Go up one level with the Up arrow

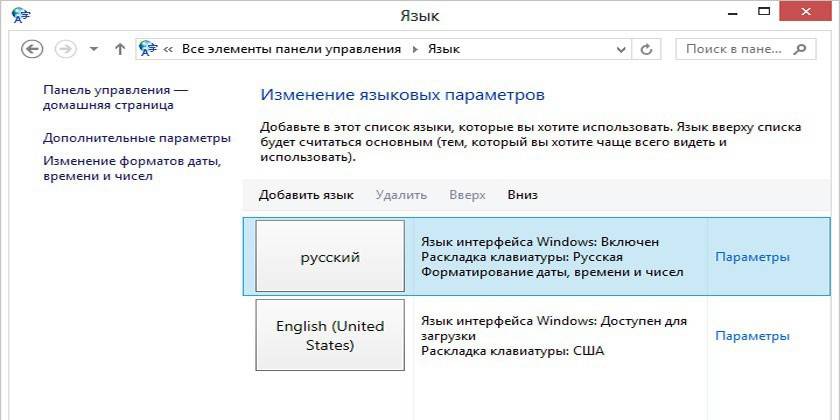pyautogui.click(x=120, y=49)
